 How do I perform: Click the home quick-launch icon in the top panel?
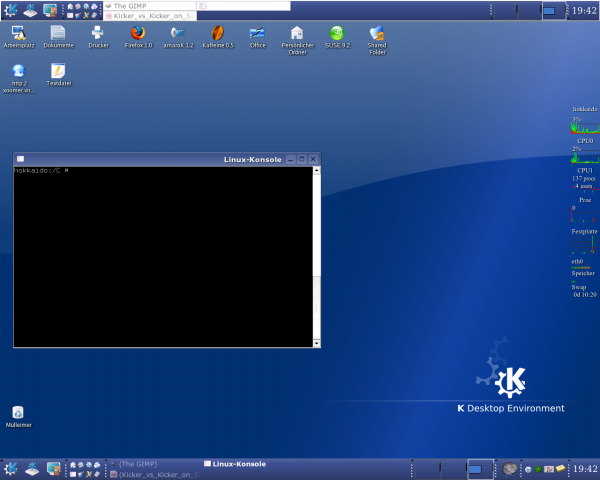[x=70, y=6]
